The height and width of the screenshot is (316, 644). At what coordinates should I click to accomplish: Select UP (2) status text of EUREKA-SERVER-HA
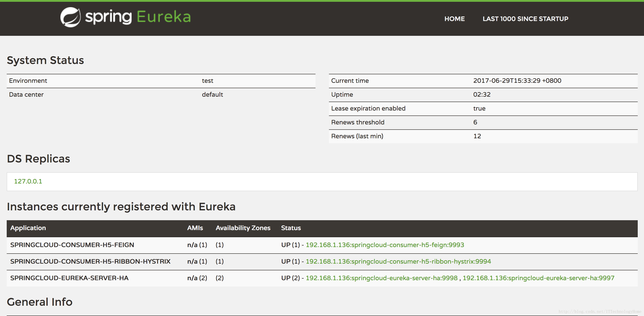(x=290, y=278)
